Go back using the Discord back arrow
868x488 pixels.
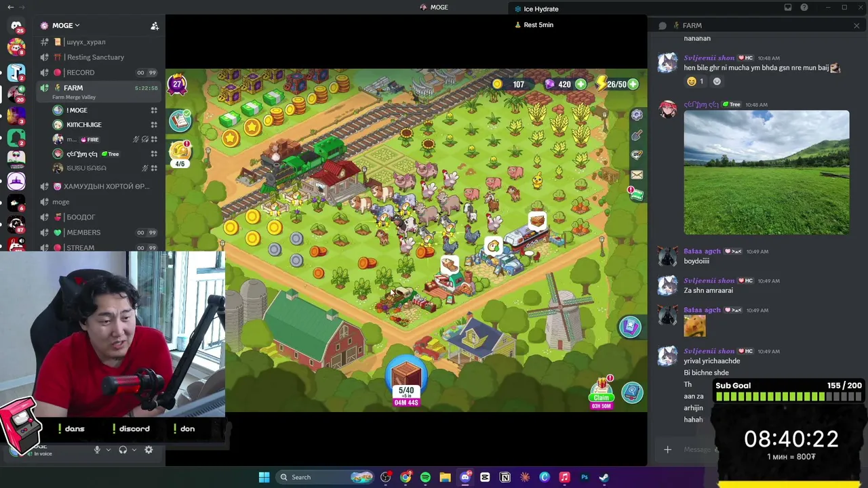click(10, 7)
